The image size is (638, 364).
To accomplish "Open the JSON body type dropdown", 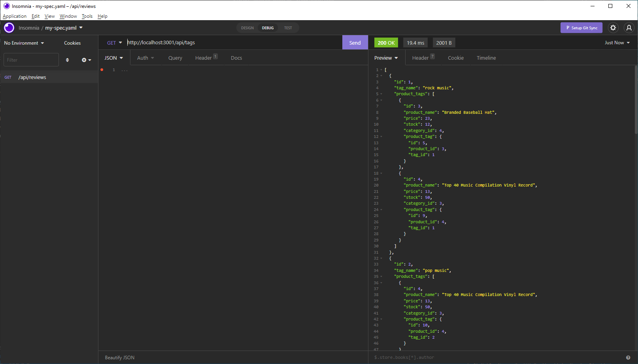I will tap(114, 58).
